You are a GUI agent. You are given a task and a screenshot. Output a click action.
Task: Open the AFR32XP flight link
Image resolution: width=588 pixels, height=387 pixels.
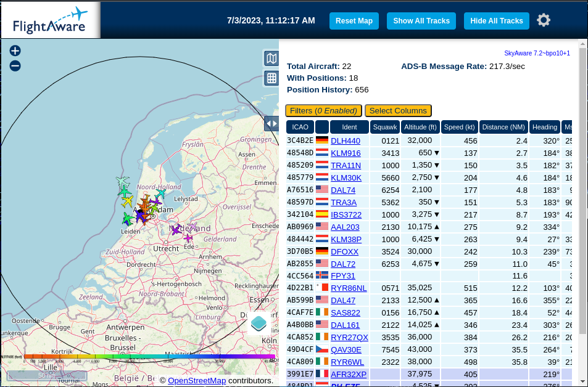coord(349,374)
